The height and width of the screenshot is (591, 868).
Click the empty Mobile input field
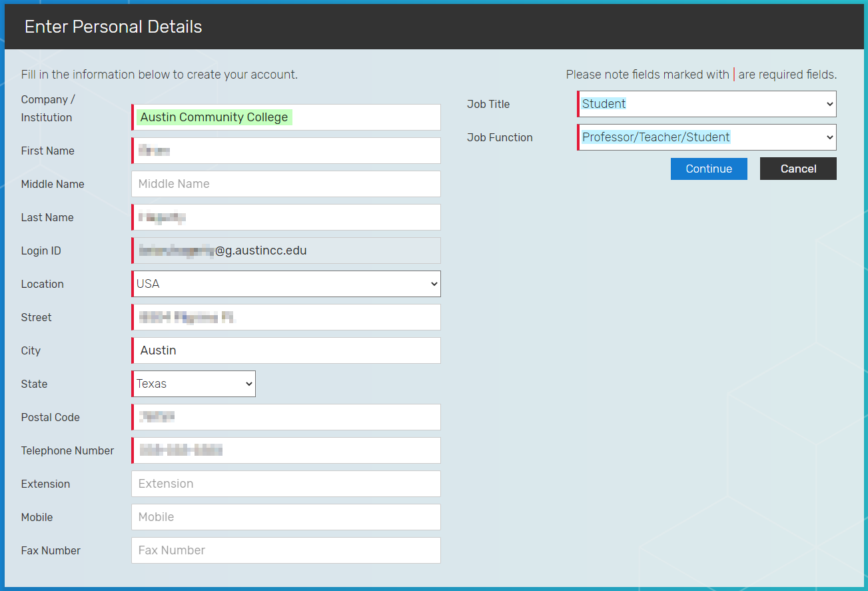pyautogui.click(x=286, y=517)
